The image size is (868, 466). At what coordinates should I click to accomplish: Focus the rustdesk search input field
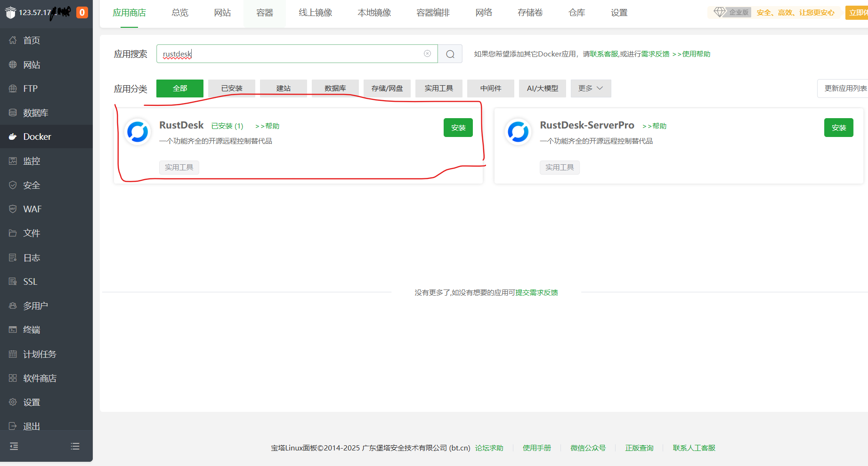pos(297,54)
